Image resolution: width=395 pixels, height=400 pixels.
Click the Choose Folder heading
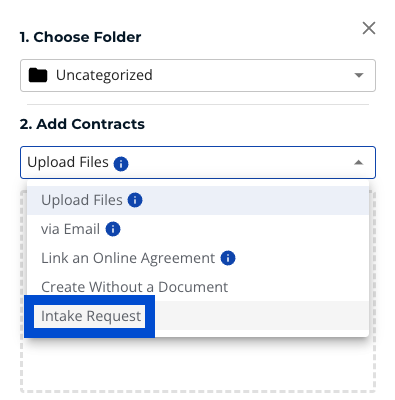[x=80, y=37]
